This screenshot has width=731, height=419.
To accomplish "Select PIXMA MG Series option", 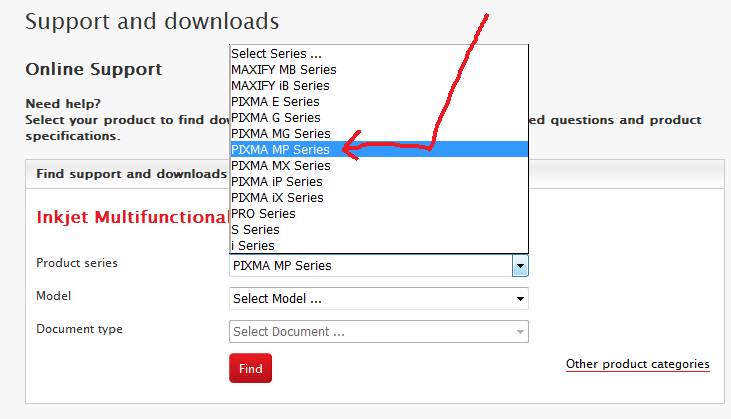I will click(280, 133).
